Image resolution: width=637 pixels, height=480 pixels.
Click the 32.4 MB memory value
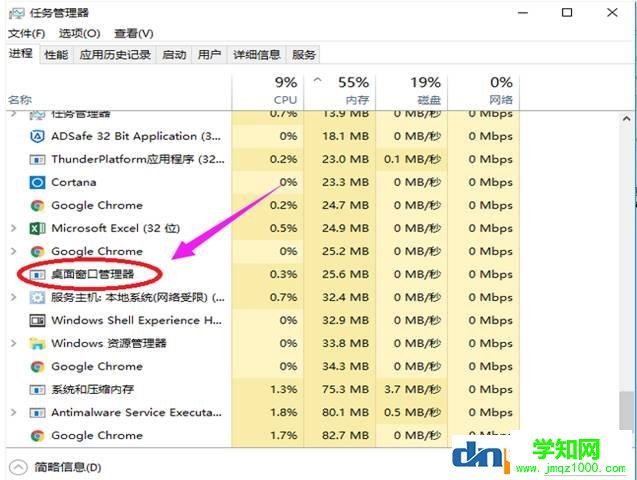click(x=346, y=298)
